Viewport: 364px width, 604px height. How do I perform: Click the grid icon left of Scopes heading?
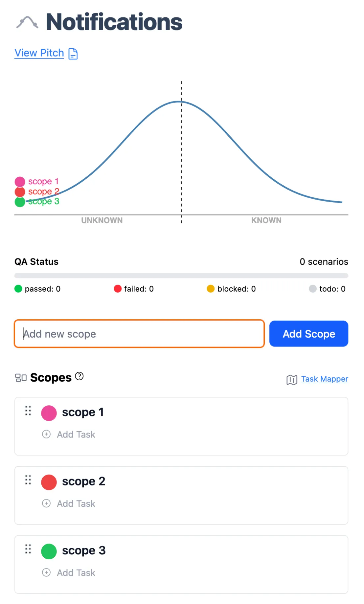[21, 378]
